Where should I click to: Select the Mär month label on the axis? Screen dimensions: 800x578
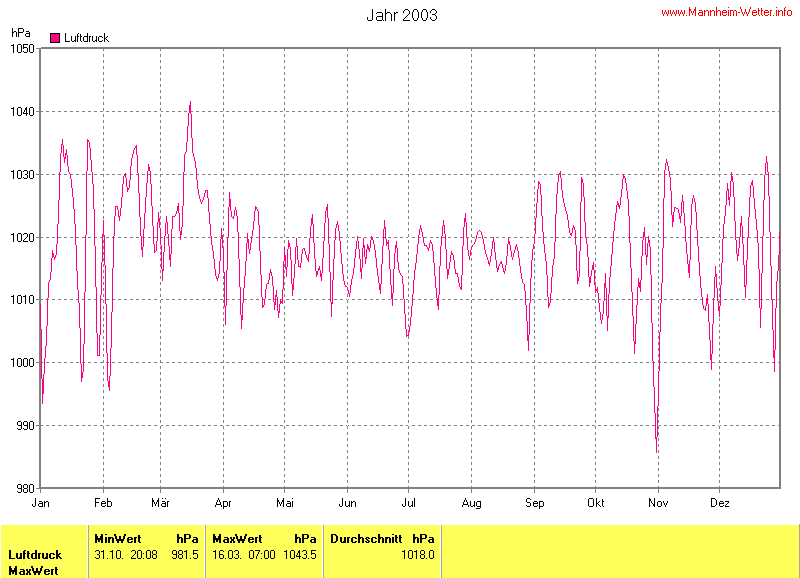(161, 502)
